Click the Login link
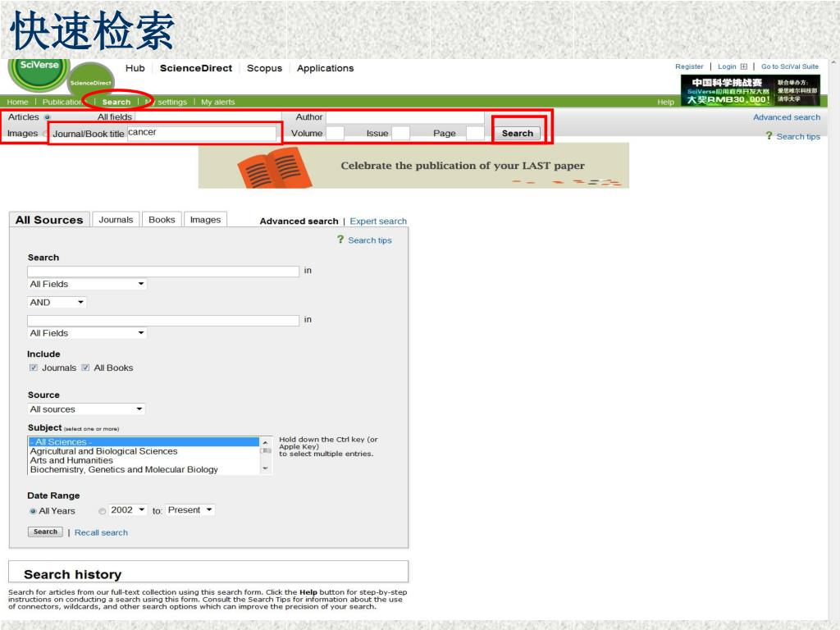Screen dimensions: 840x630 coord(727,66)
